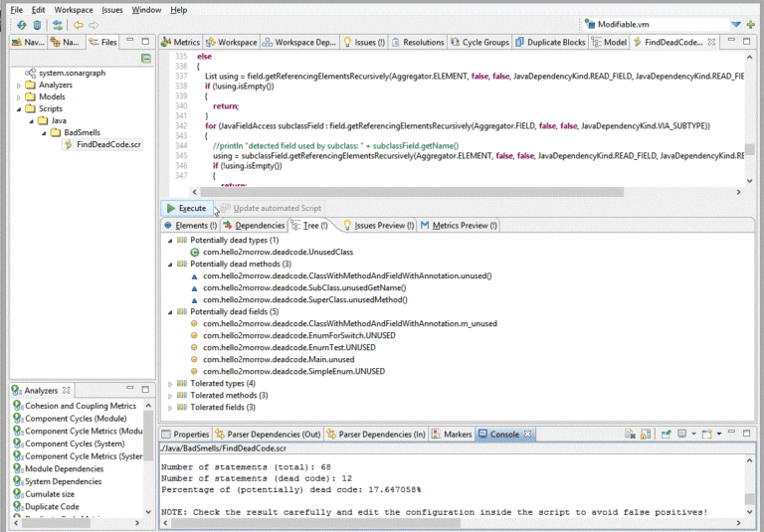Click the trash can clear icon in toolbar

[37, 25]
